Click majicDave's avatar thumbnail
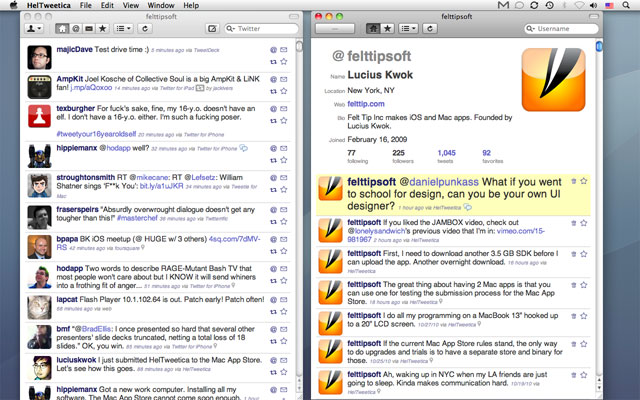The width and height of the screenshot is (640, 400). [x=40, y=57]
